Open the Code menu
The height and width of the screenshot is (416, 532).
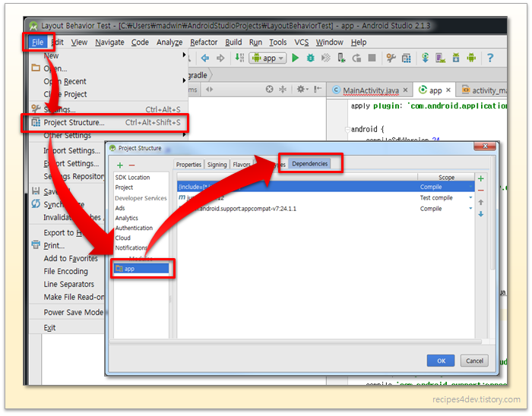pyautogui.click(x=140, y=43)
